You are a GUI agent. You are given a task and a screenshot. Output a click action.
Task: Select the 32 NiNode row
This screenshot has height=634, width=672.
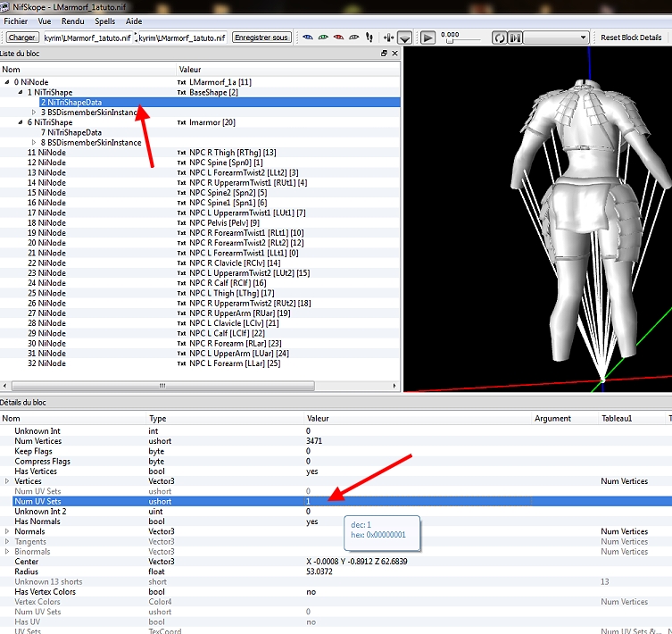tap(46, 363)
